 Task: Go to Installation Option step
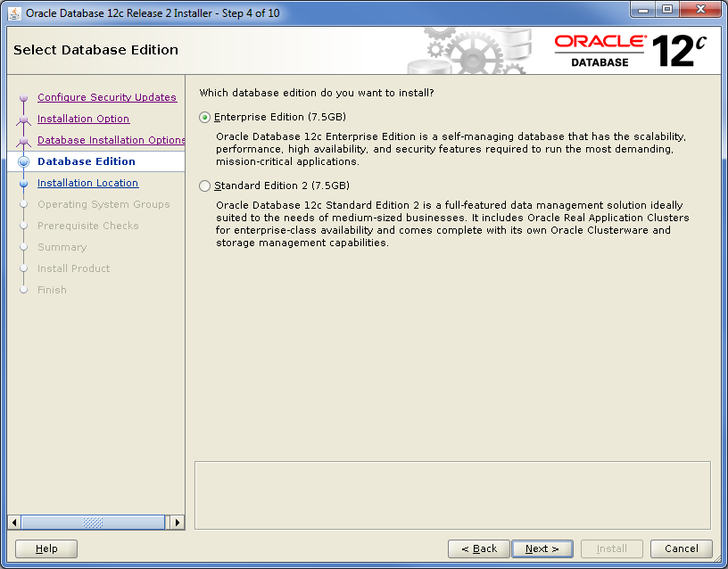(x=83, y=119)
